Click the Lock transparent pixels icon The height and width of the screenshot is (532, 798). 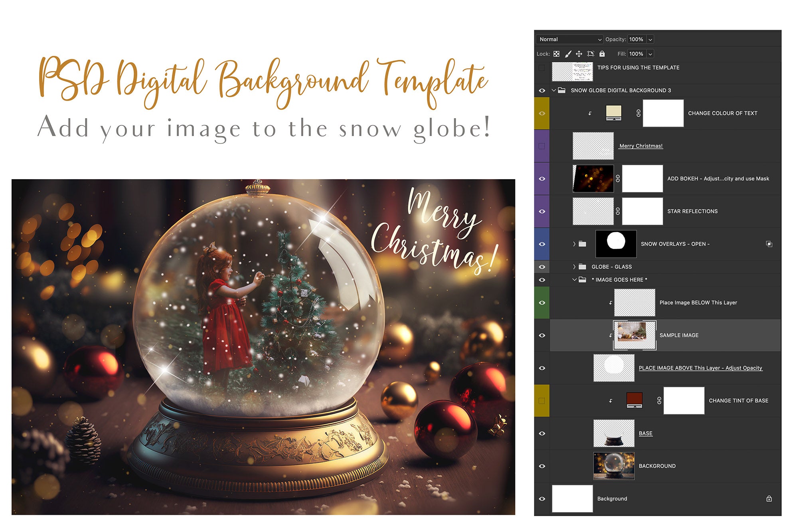[x=556, y=54]
